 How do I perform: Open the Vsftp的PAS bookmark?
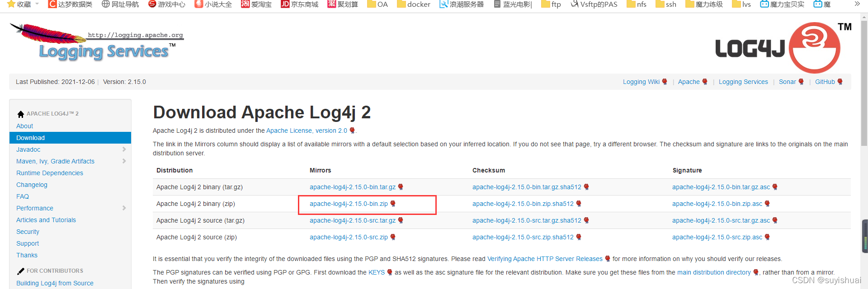coord(594,4)
